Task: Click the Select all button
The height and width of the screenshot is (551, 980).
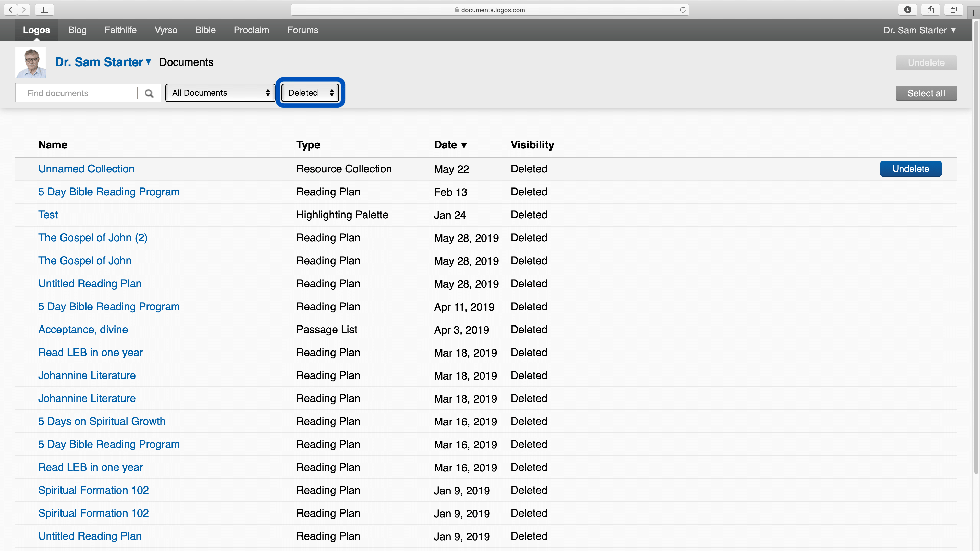Action: (x=926, y=93)
